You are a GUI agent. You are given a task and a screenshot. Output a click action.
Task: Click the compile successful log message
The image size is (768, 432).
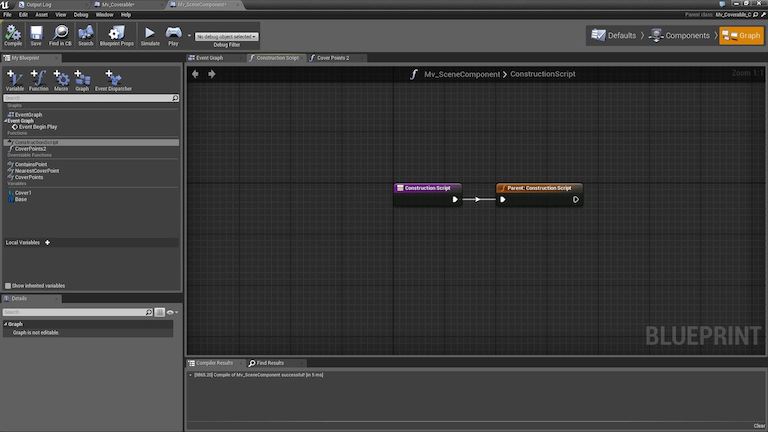(259, 375)
